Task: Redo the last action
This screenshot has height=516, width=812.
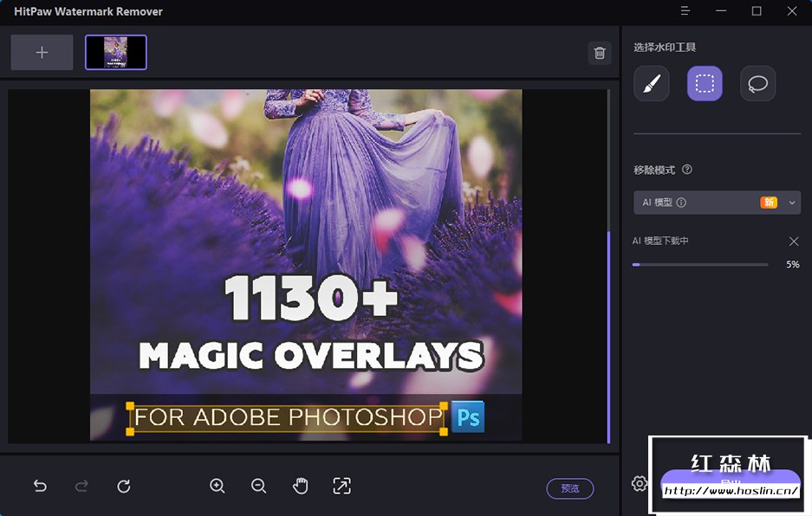Action: (x=81, y=486)
